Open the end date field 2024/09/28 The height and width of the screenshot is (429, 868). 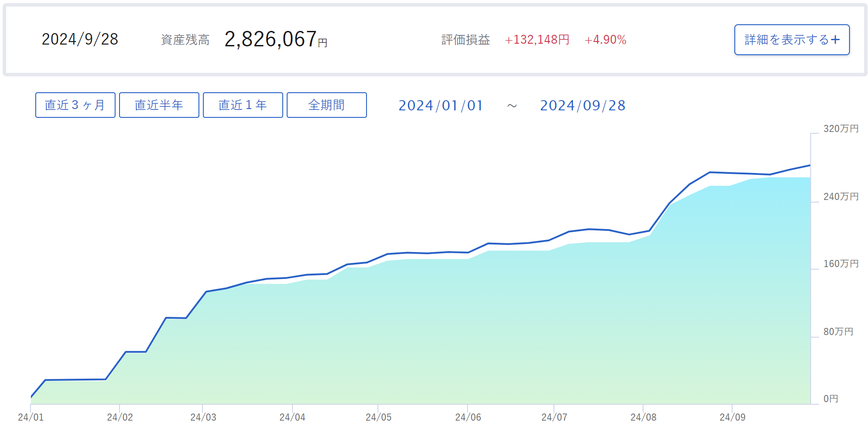(583, 105)
